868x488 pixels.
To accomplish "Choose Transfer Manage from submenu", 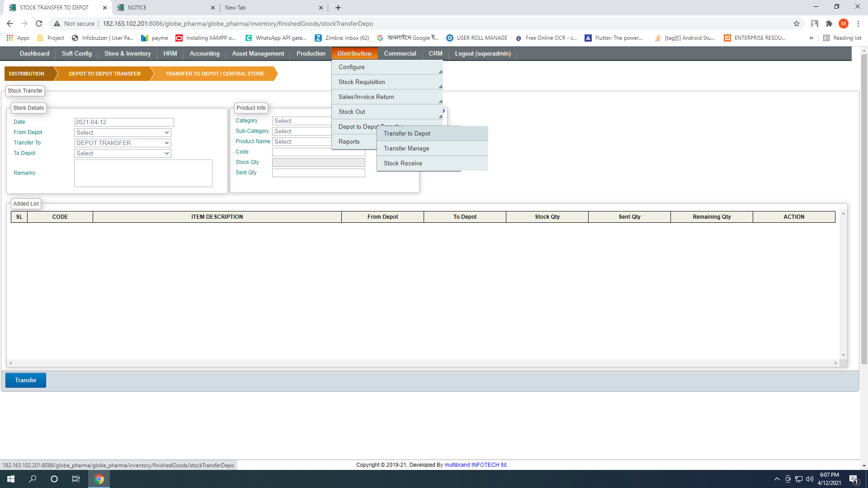I will [x=406, y=148].
